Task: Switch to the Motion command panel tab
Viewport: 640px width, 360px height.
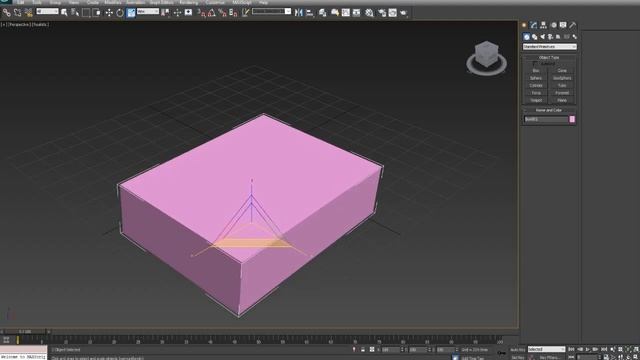Action: point(553,25)
